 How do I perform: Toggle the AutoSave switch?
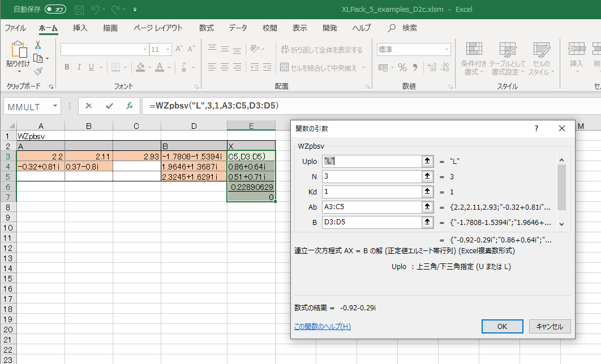(x=55, y=9)
